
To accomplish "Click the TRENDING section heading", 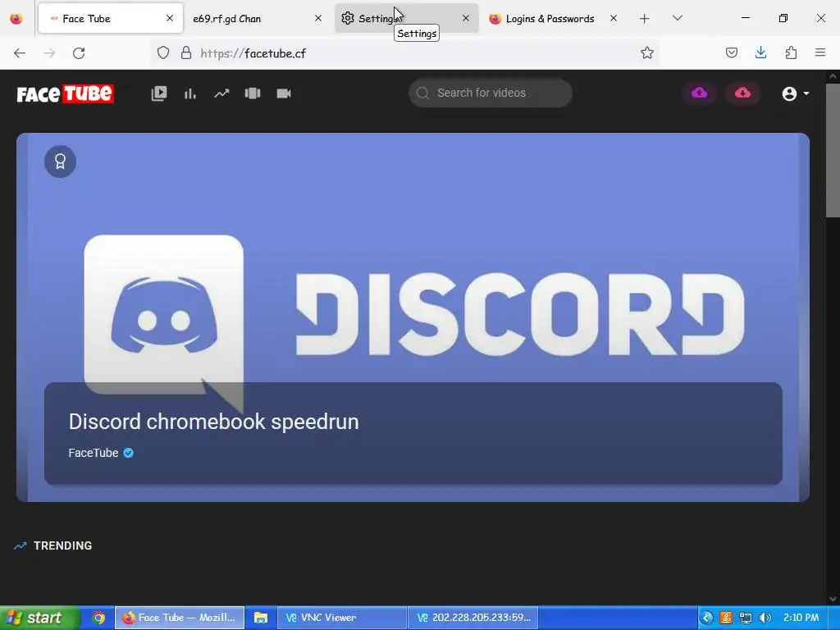I will tap(62, 546).
